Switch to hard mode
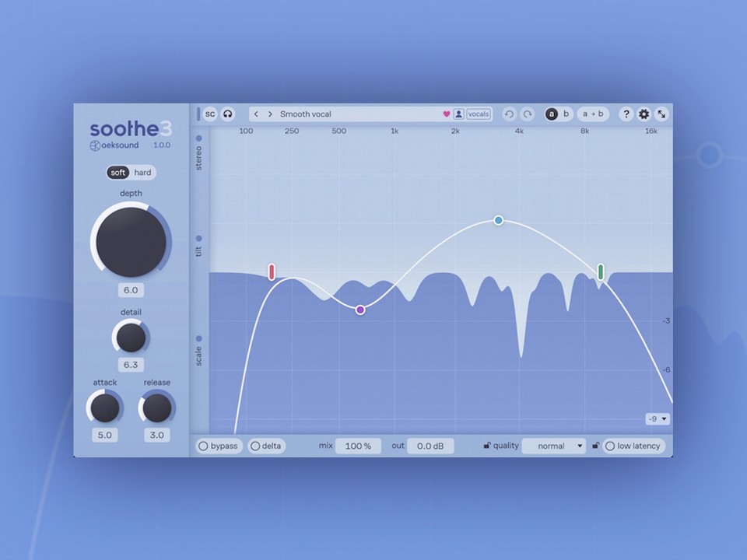Screen dimensions: 747x560 (142, 173)
